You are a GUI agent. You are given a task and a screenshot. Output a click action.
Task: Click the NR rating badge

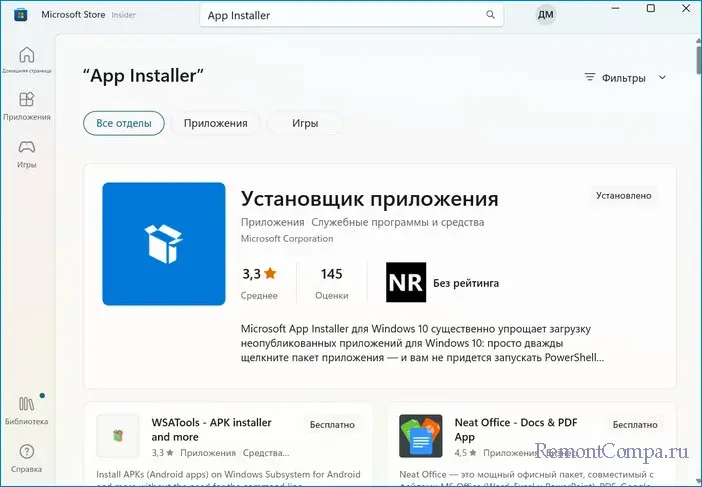coord(406,282)
